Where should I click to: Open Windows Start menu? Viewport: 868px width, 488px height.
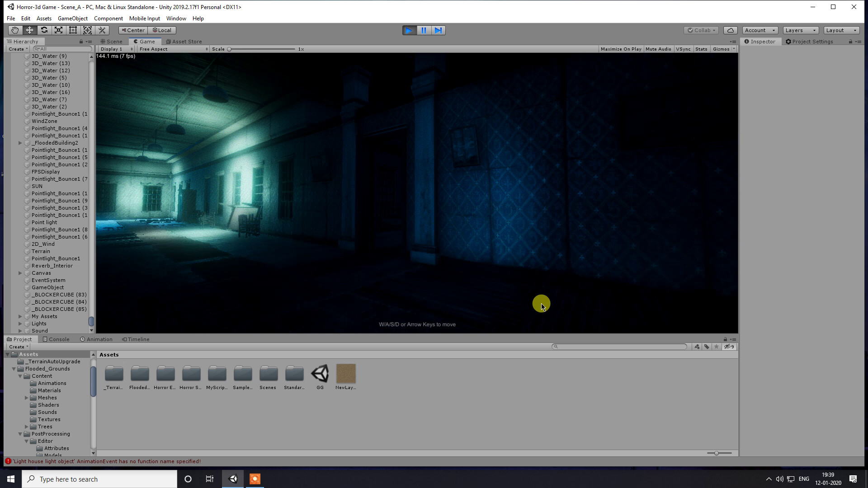[11, 479]
